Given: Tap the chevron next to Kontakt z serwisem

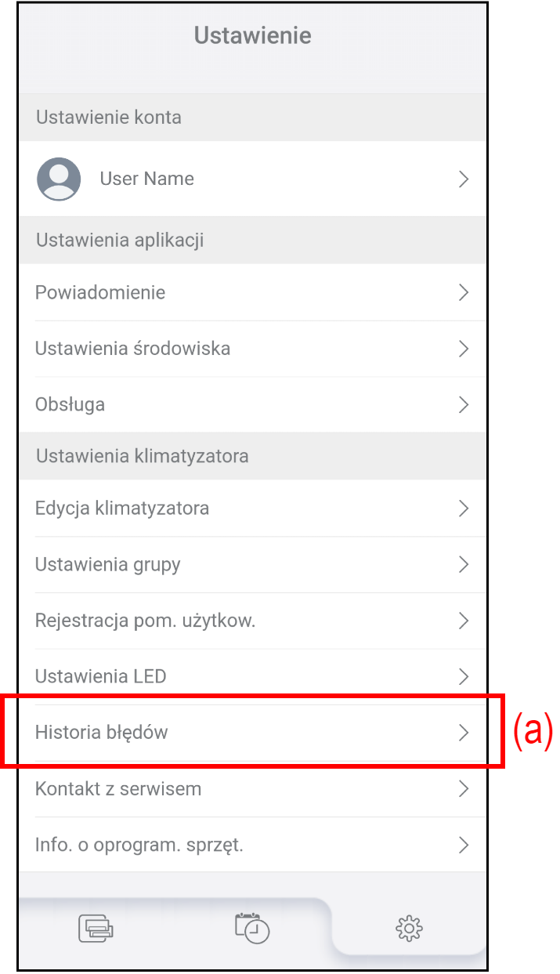Looking at the screenshot, I should [463, 789].
